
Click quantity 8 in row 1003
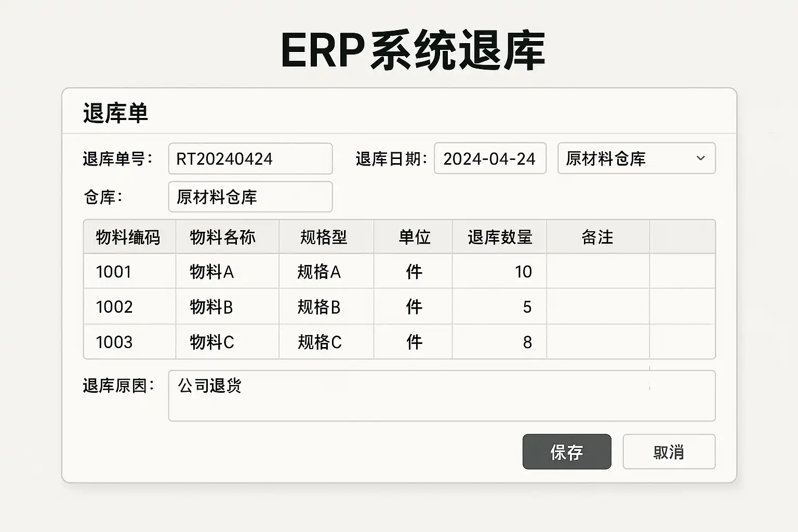point(499,342)
